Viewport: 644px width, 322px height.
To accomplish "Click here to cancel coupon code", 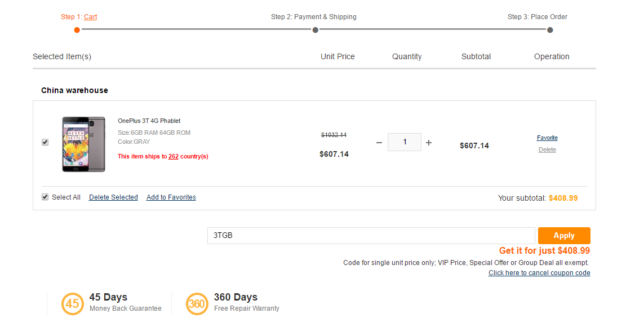I will click(x=539, y=273).
